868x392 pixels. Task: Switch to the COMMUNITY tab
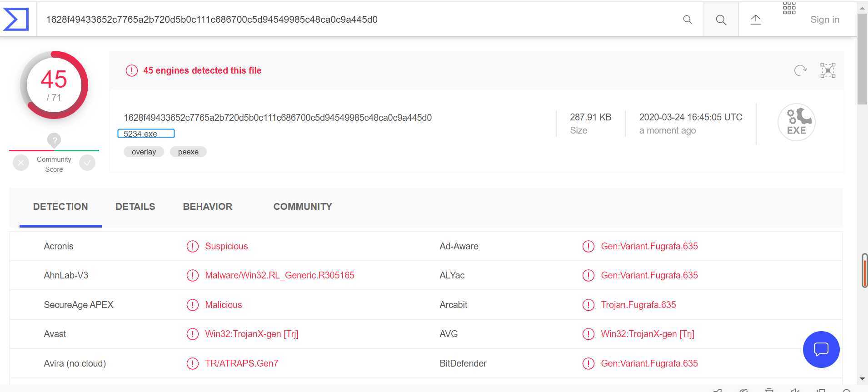click(x=303, y=207)
